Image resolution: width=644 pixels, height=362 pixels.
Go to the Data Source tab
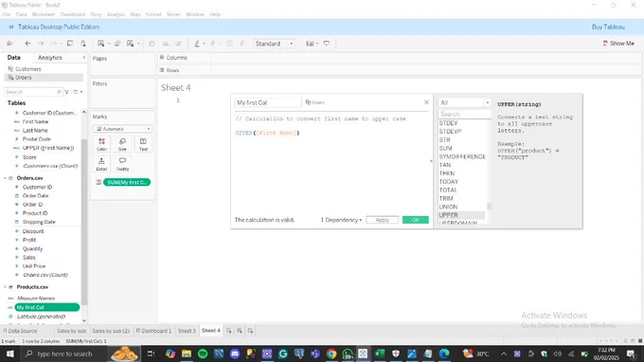pyautogui.click(x=20, y=331)
